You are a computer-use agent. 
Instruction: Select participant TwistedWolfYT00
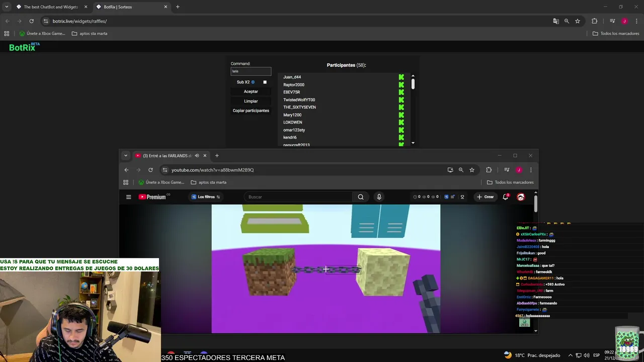point(299,100)
